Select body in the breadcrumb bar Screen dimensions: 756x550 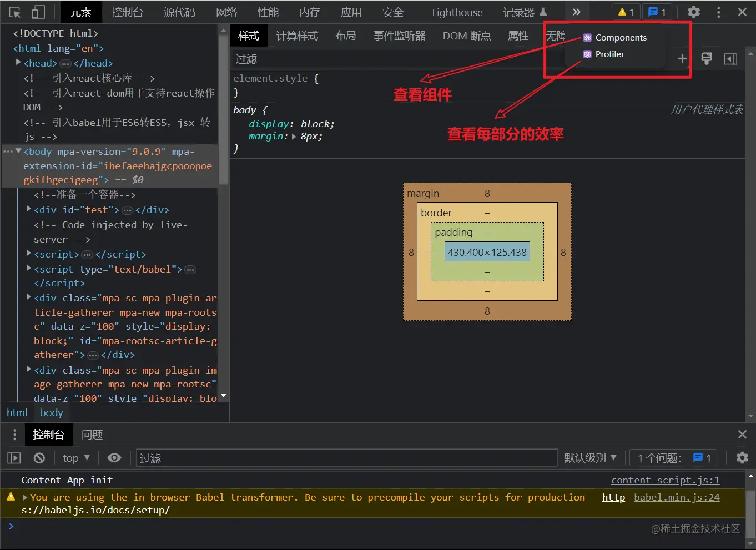(51, 412)
